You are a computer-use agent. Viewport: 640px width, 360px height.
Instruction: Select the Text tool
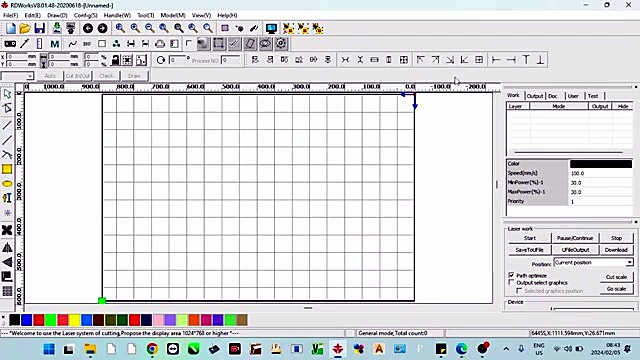[x=7, y=198]
